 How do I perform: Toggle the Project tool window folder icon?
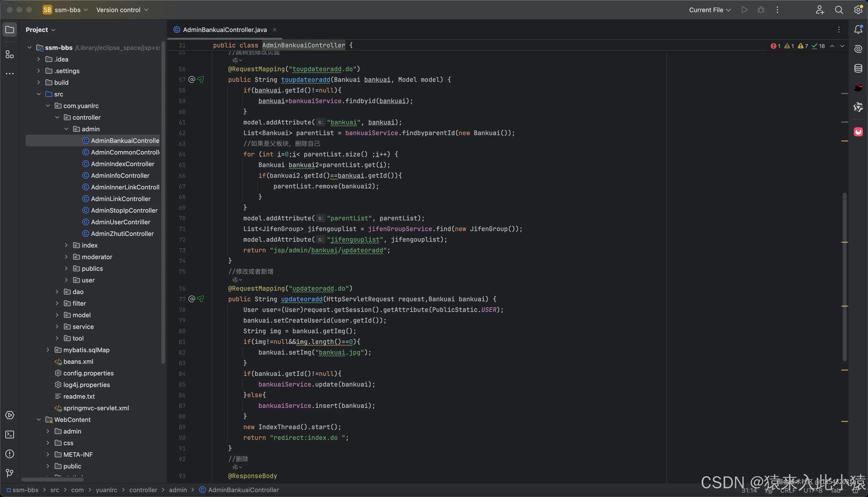click(x=9, y=30)
